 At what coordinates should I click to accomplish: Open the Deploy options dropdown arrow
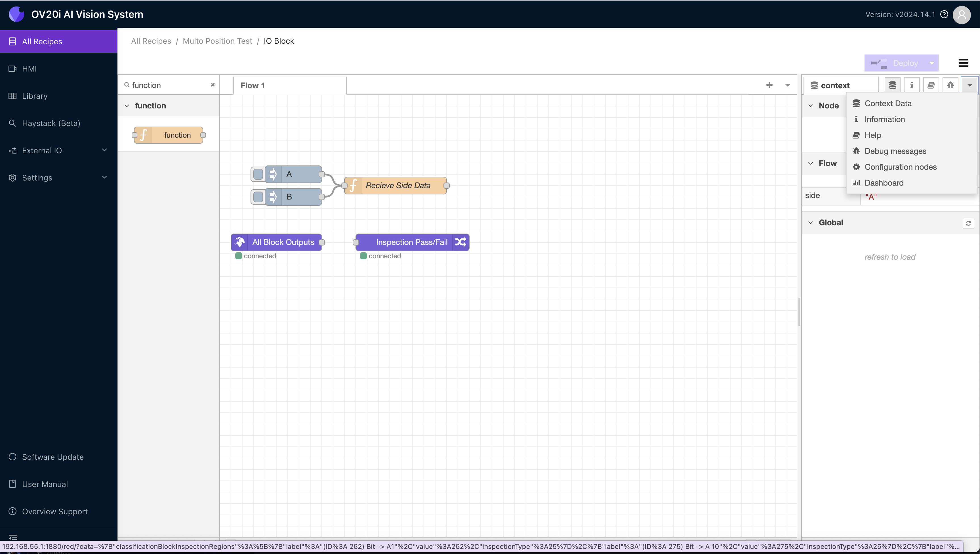pos(932,63)
